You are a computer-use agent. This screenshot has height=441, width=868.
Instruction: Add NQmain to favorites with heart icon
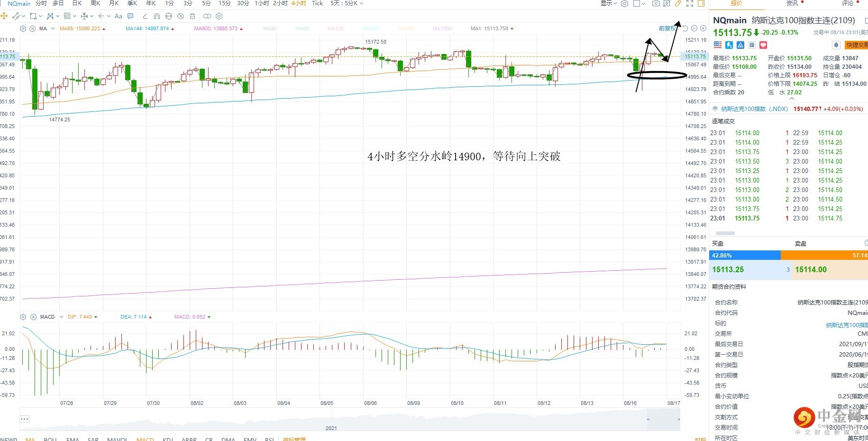[763, 45]
